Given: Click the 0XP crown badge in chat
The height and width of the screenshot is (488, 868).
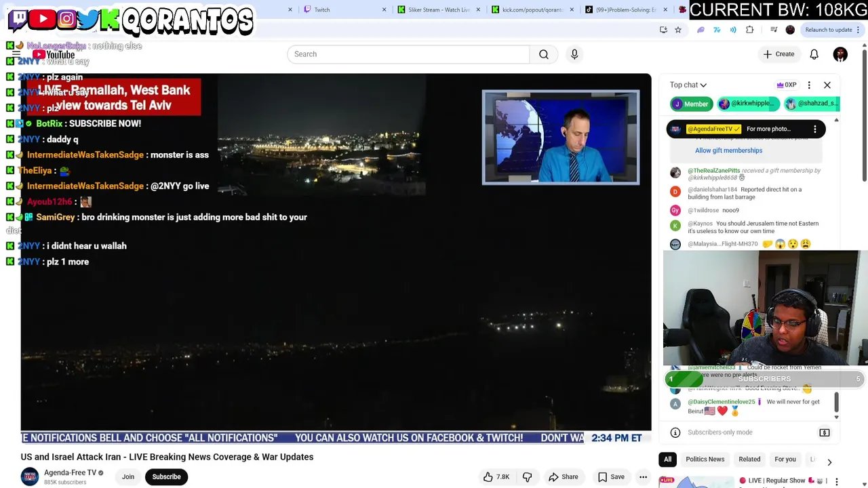Looking at the screenshot, I should 787,85.
